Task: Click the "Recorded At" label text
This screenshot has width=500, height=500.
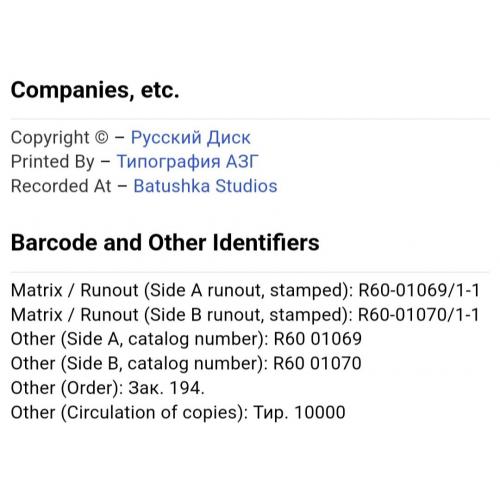Action: point(61,186)
